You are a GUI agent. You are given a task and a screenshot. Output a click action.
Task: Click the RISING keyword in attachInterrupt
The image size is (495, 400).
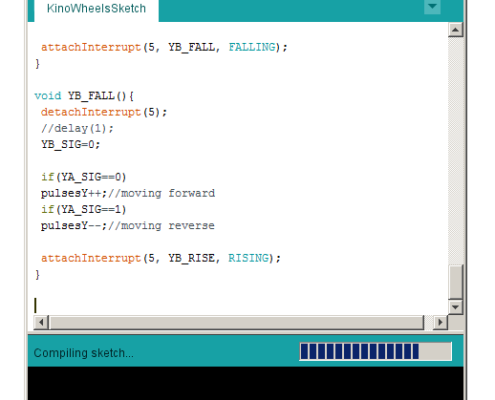(248, 258)
